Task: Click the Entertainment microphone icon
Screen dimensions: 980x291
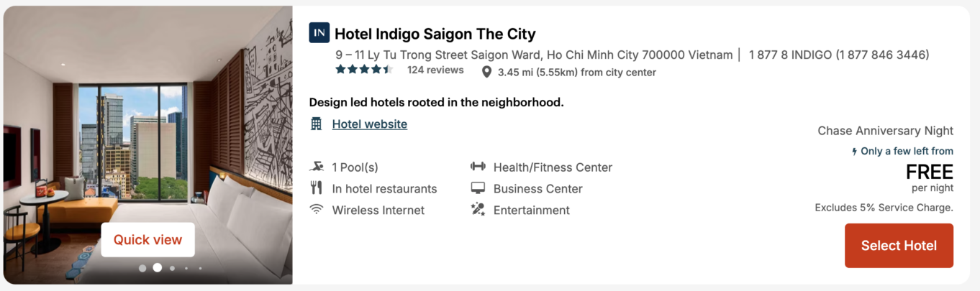Action: click(478, 210)
